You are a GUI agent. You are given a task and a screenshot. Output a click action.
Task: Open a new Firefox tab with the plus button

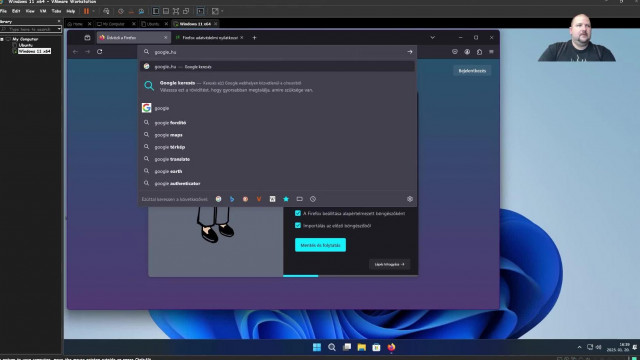point(254,38)
